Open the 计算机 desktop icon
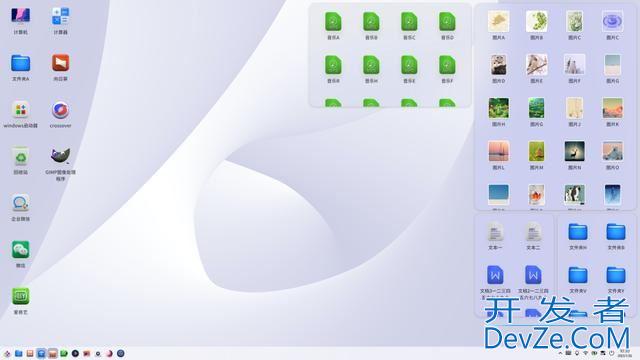 tap(20, 16)
